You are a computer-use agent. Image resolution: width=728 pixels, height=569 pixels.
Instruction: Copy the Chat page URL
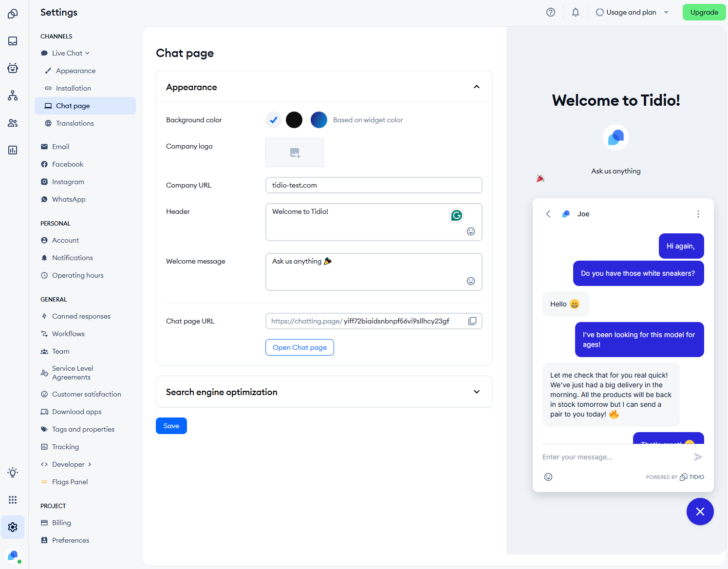(x=472, y=321)
